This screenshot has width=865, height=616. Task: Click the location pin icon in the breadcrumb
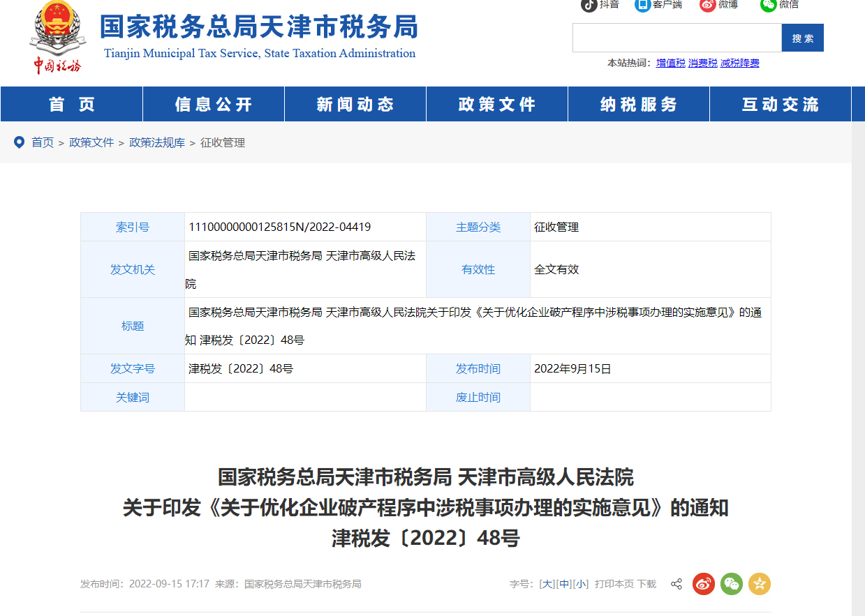19,142
